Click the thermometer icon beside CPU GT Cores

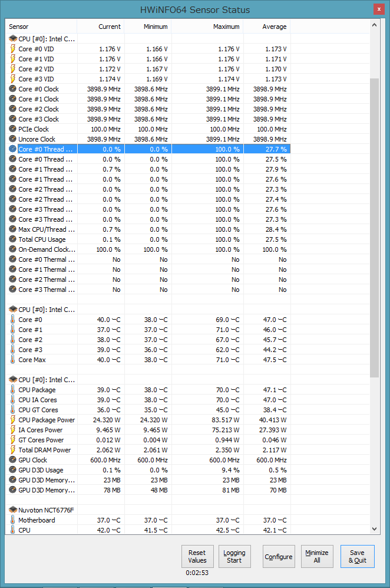tap(13, 410)
